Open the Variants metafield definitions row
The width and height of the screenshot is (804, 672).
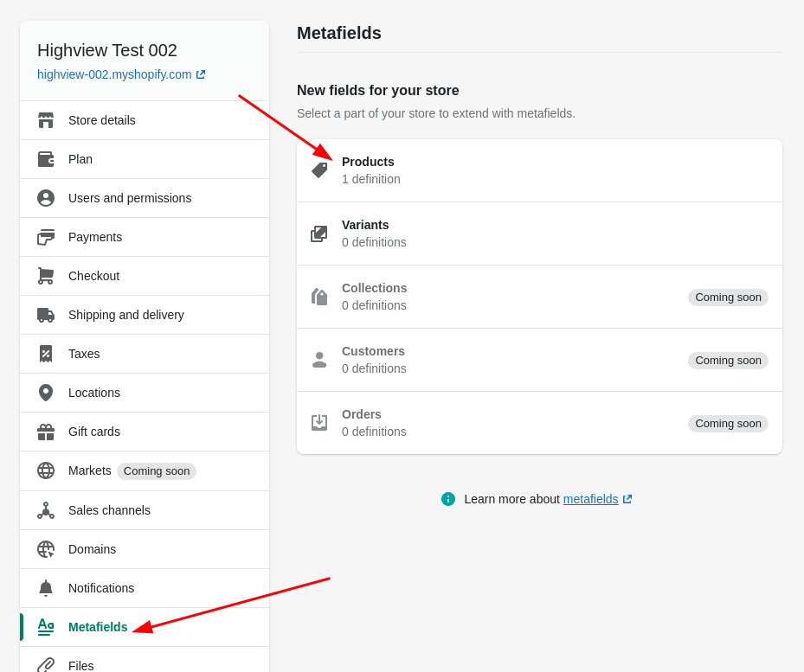pyautogui.click(x=538, y=234)
